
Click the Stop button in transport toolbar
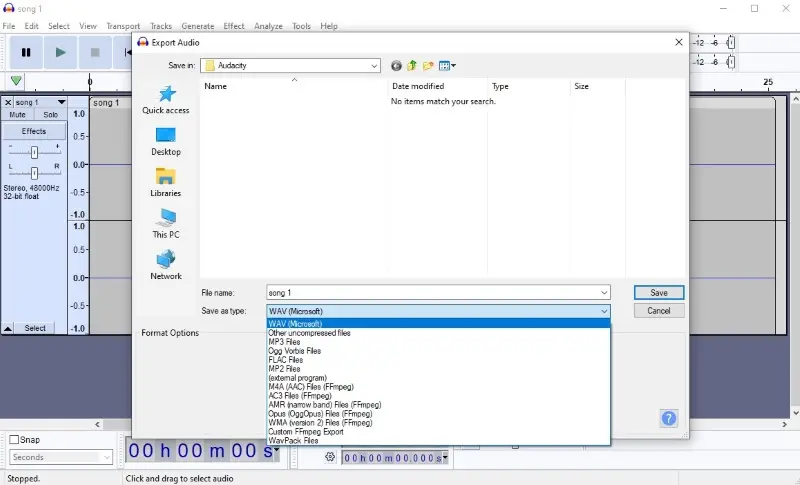(95, 52)
